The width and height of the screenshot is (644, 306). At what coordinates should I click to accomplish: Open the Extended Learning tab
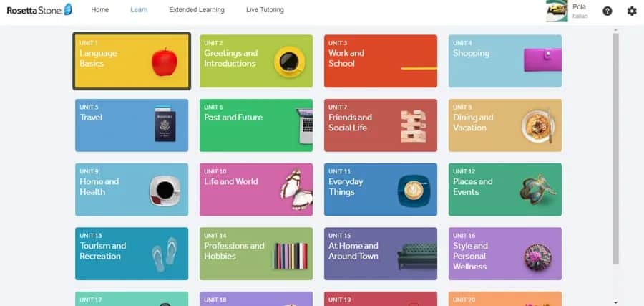[x=197, y=10]
